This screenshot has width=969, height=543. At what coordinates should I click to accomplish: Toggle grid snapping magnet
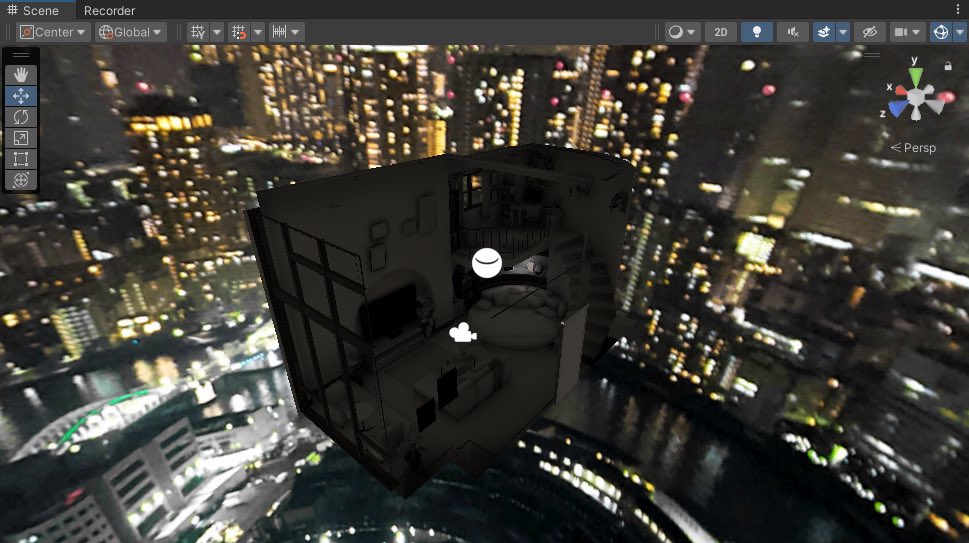(239, 32)
